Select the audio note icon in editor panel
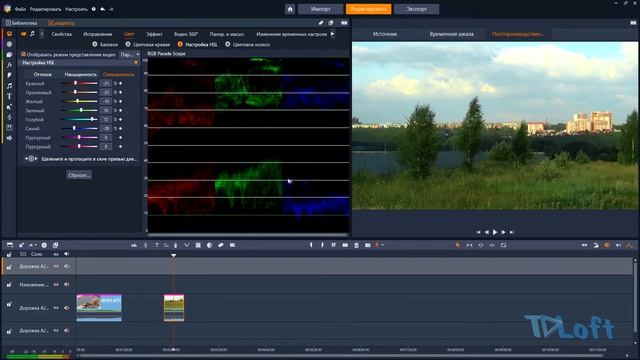 point(32,34)
